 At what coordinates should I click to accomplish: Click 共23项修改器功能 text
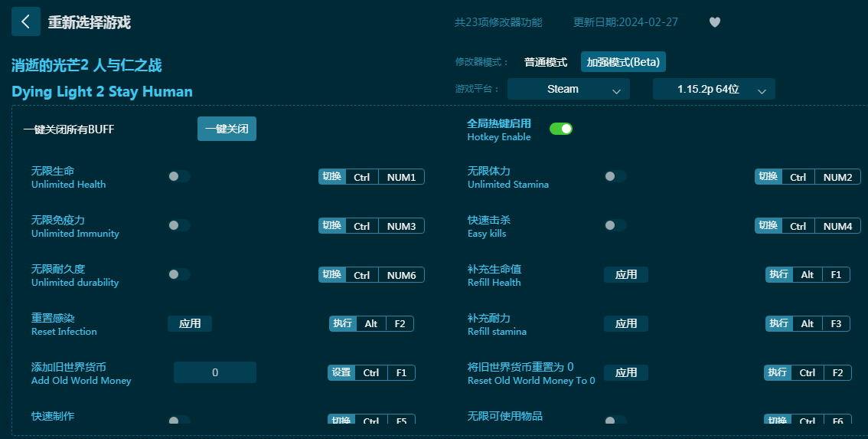[498, 22]
